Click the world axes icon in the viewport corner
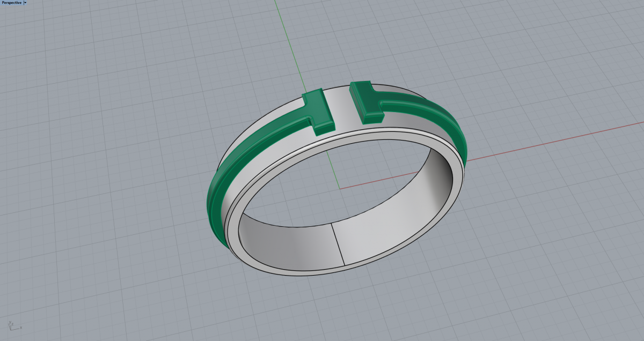The width and height of the screenshot is (644, 341). [14, 325]
